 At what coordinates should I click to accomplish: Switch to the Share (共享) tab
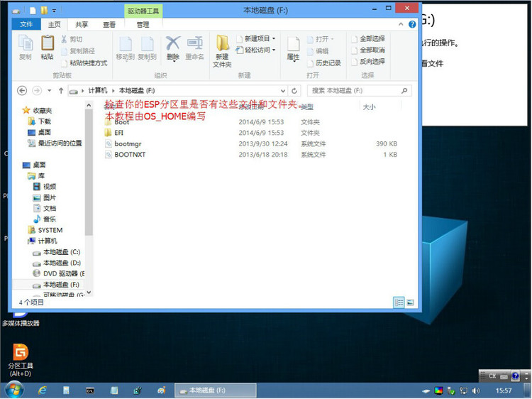point(82,24)
